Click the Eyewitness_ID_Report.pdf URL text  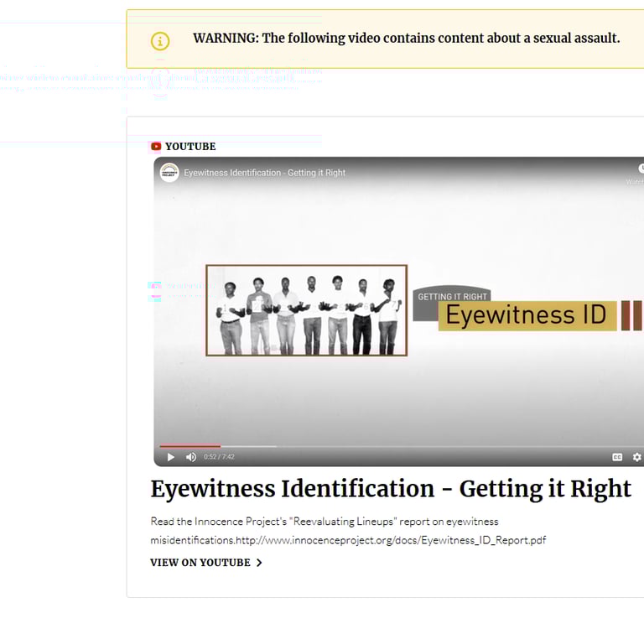[391, 540]
